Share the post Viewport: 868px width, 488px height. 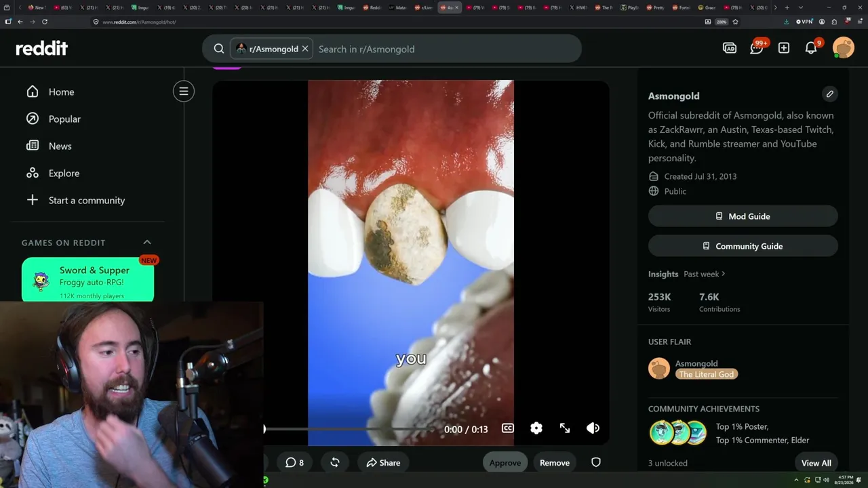383,462
